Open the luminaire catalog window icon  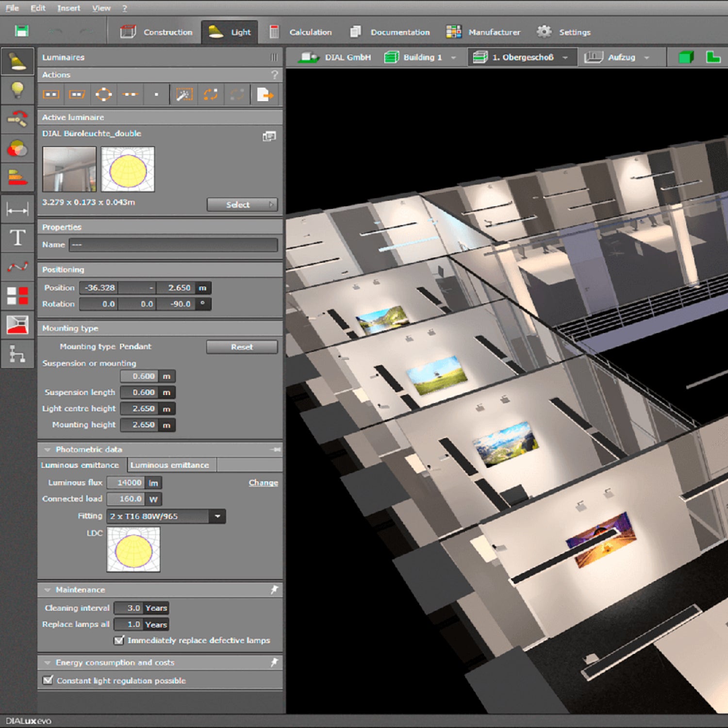269,136
